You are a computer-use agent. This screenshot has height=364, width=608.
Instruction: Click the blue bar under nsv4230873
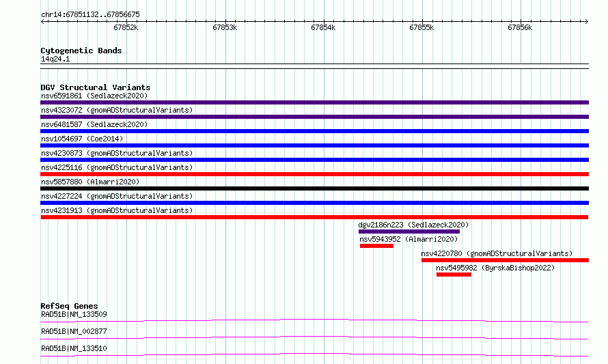pyautogui.click(x=314, y=160)
